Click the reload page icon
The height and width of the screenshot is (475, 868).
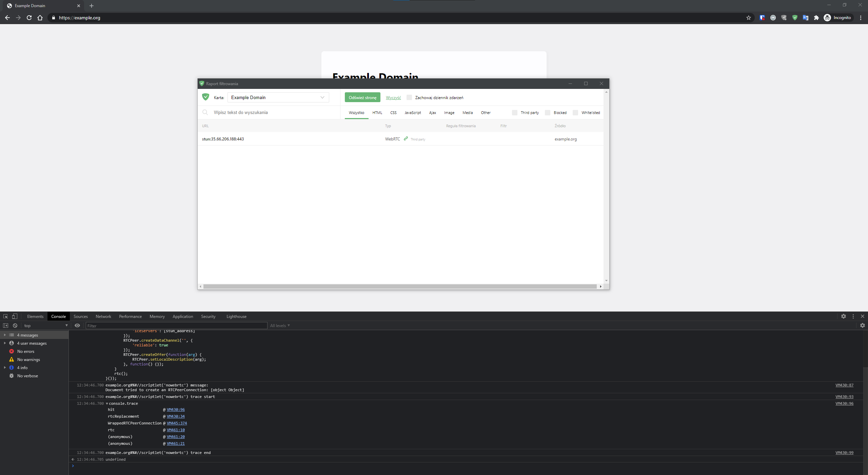(x=29, y=18)
